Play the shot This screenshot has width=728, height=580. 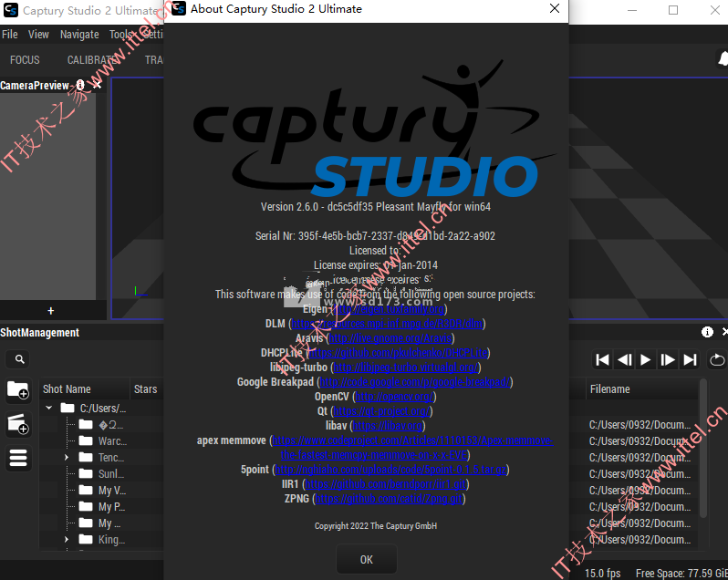click(645, 359)
